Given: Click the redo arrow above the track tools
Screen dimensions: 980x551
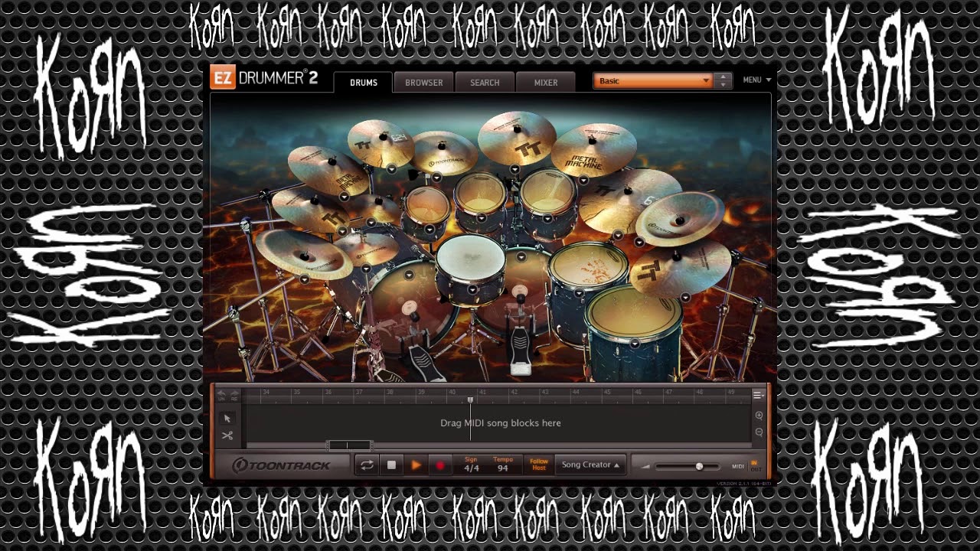Looking at the screenshot, I should click(234, 393).
